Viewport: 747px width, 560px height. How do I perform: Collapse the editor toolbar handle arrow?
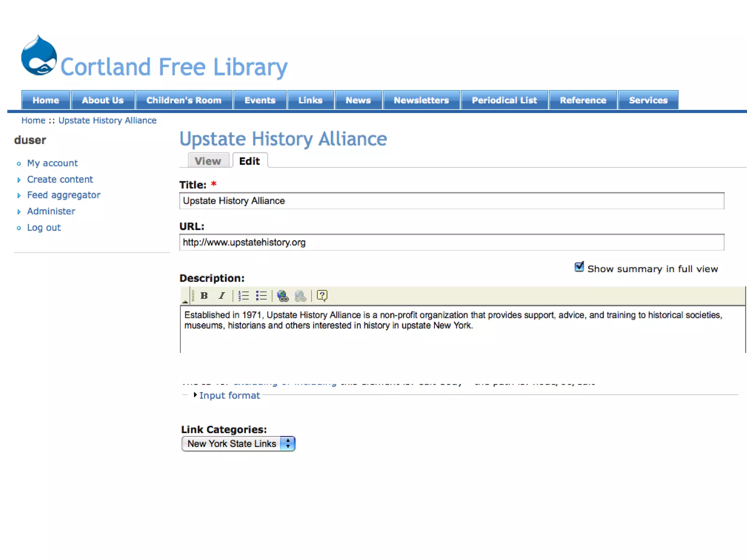click(x=185, y=301)
